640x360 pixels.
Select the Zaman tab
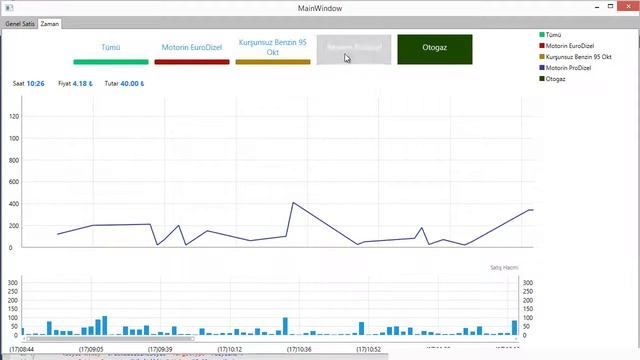pos(49,24)
